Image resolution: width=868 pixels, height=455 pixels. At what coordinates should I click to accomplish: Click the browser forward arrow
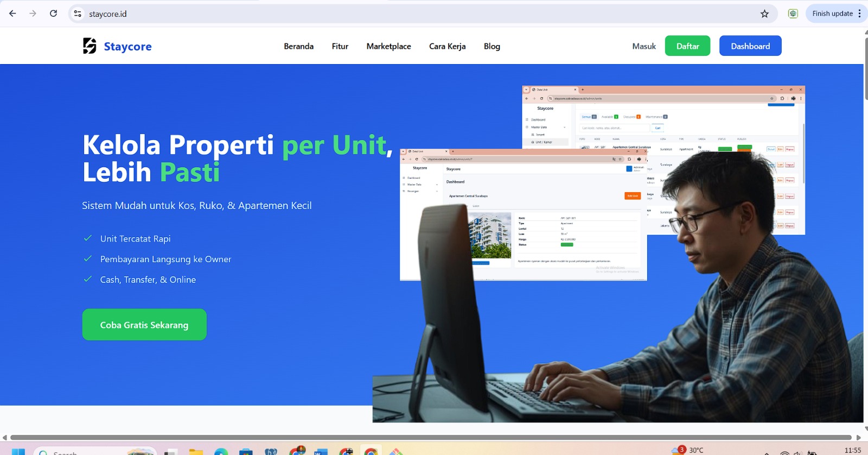[x=33, y=14]
